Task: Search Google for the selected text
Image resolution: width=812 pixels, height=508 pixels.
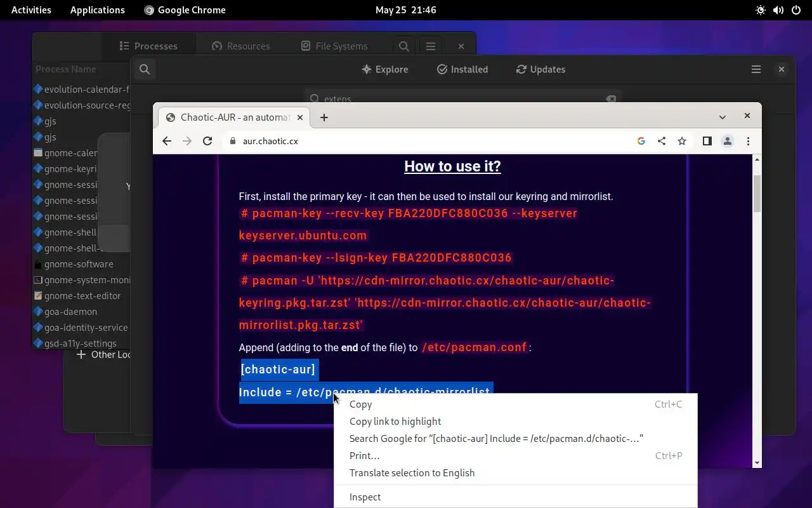Action: tap(515, 439)
